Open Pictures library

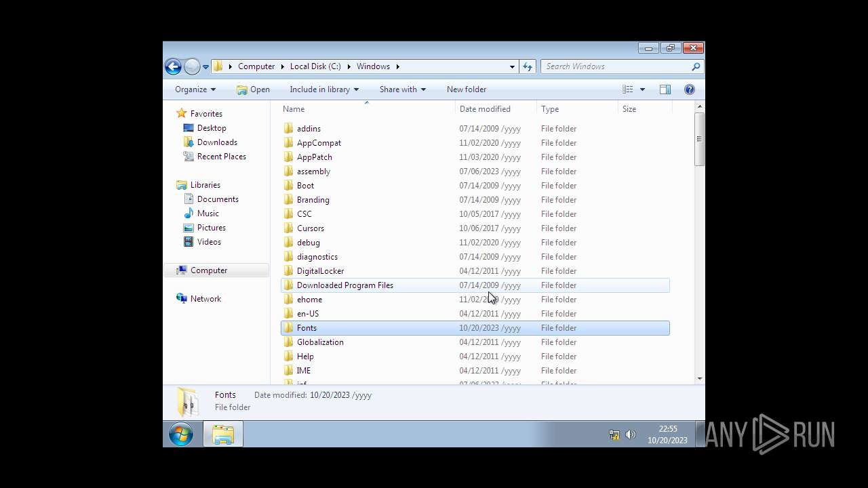click(x=211, y=228)
